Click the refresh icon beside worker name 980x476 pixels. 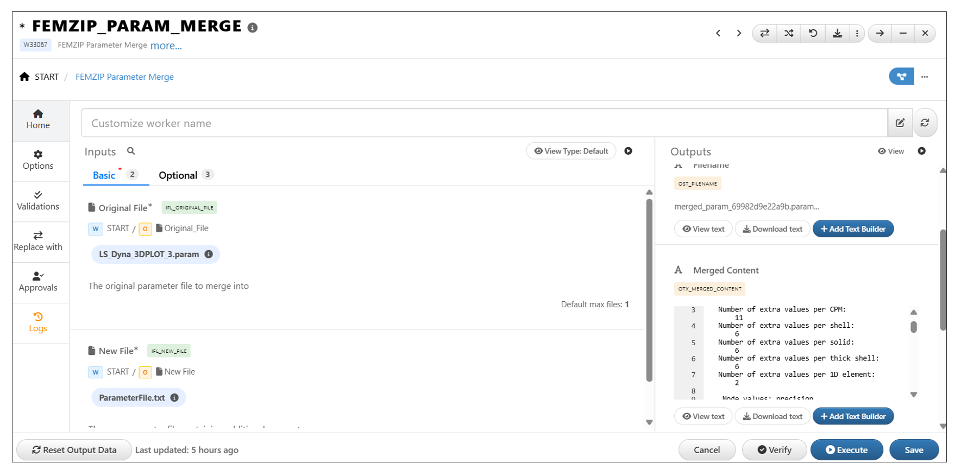(x=925, y=123)
